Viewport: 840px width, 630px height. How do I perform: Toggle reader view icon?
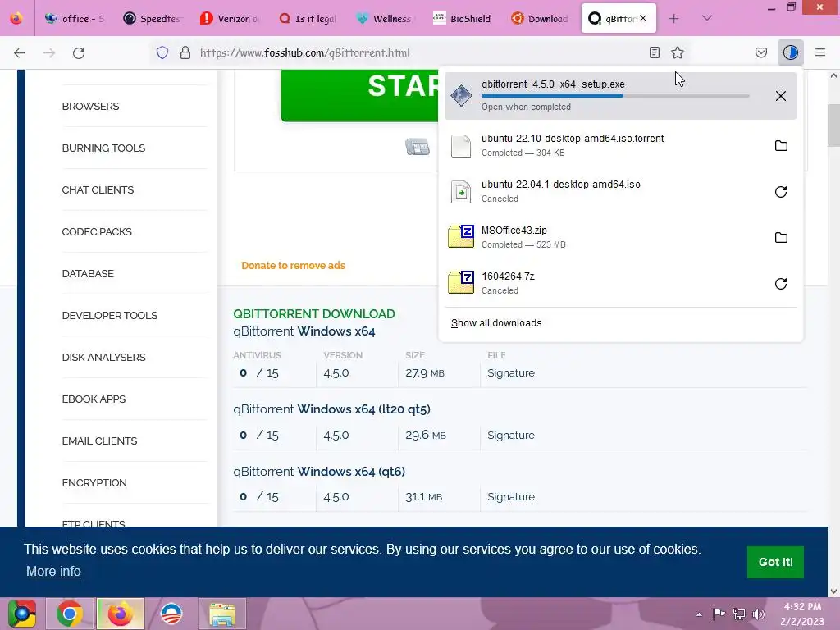(x=654, y=52)
